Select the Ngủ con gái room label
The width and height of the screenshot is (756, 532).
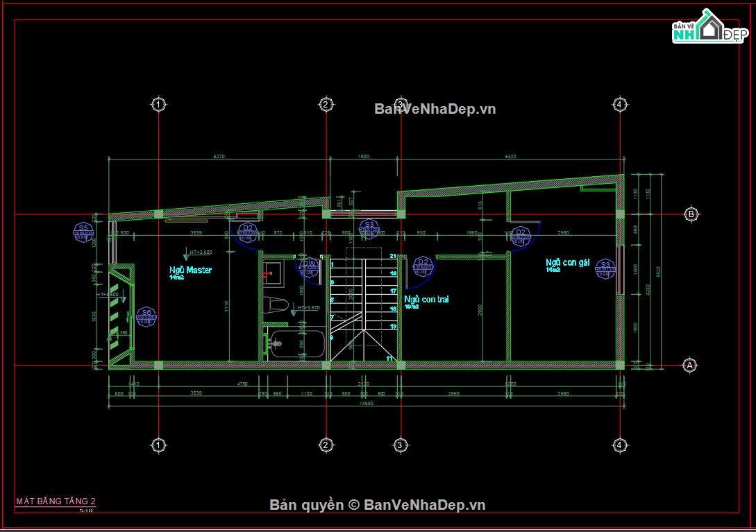pyautogui.click(x=567, y=262)
